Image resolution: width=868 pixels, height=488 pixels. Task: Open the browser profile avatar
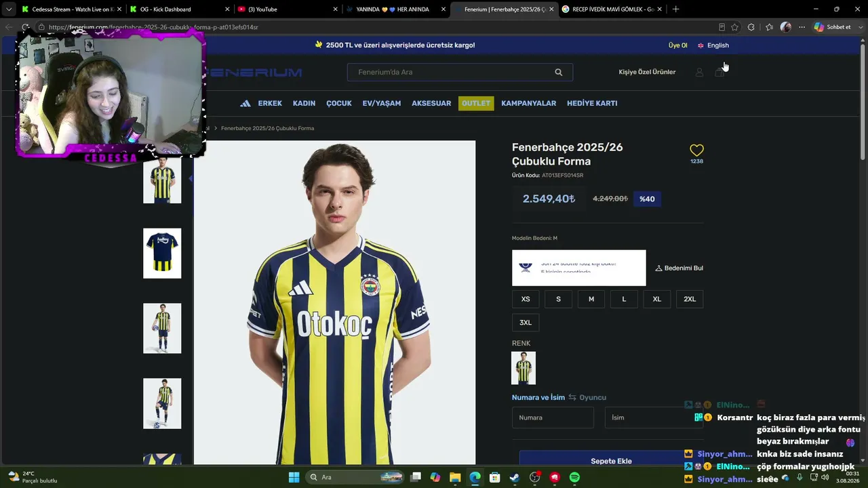pyautogui.click(x=785, y=27)
